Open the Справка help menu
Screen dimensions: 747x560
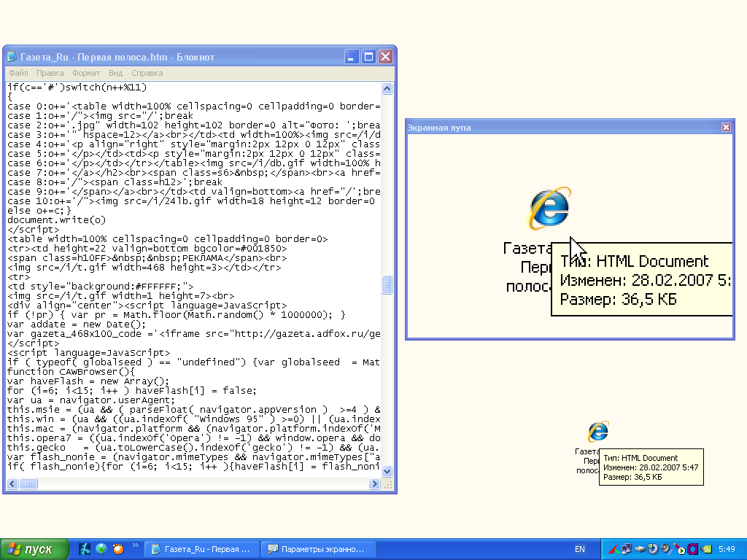147,73
